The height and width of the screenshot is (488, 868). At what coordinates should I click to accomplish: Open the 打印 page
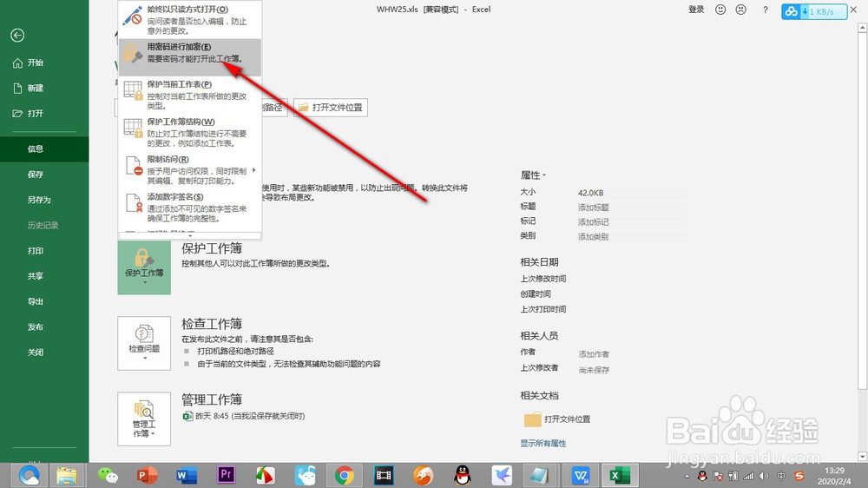pyautogui.click(x=36, y=251)
